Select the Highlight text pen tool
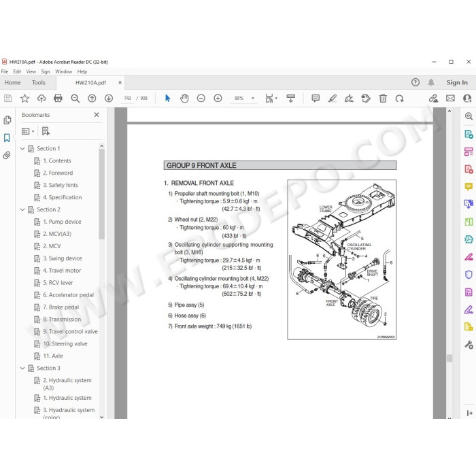This screenshot has width=476, height=476. tap(333, 99)
